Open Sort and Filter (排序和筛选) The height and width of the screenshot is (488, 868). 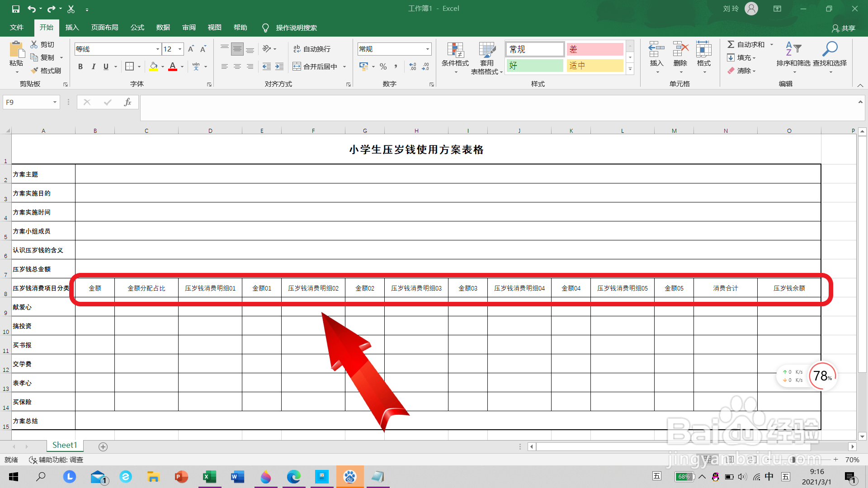(x=793, y=58)
